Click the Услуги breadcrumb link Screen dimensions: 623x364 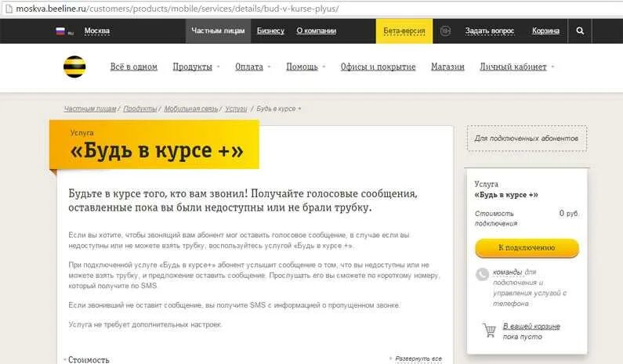(236, 109)
